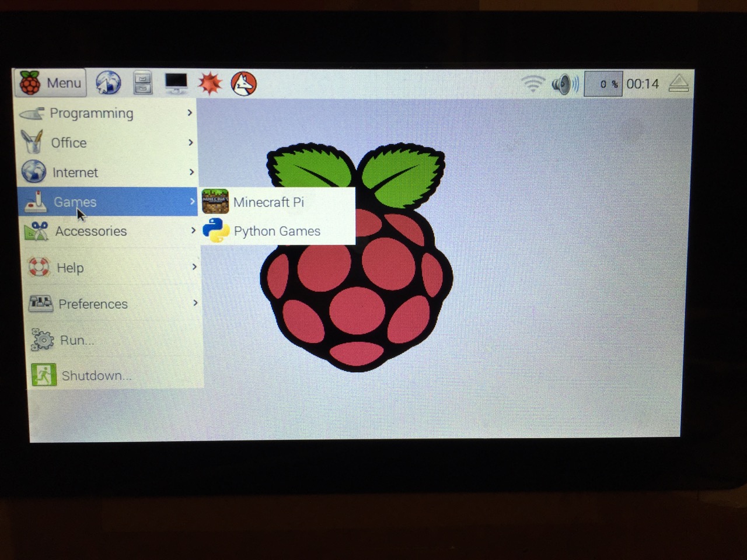
Task: Open the speaker volume control icon
Action: (564, 85)
